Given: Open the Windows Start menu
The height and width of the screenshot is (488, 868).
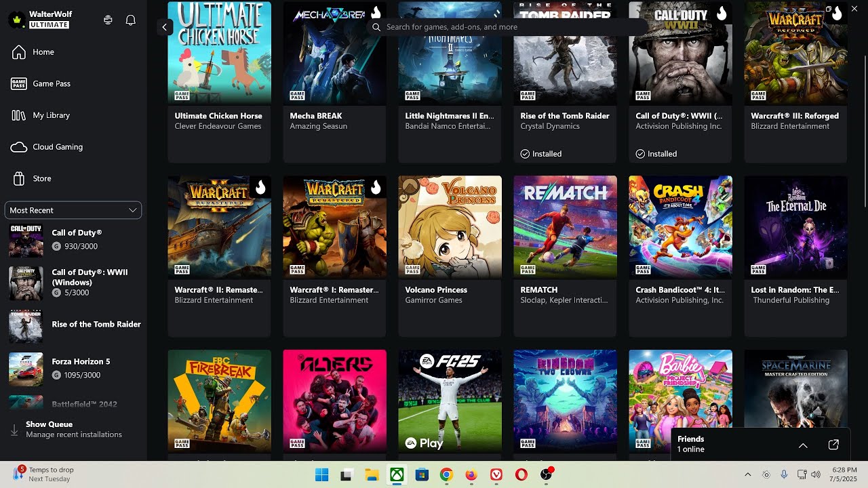Looking at the screenshot, I should point(321,474).
